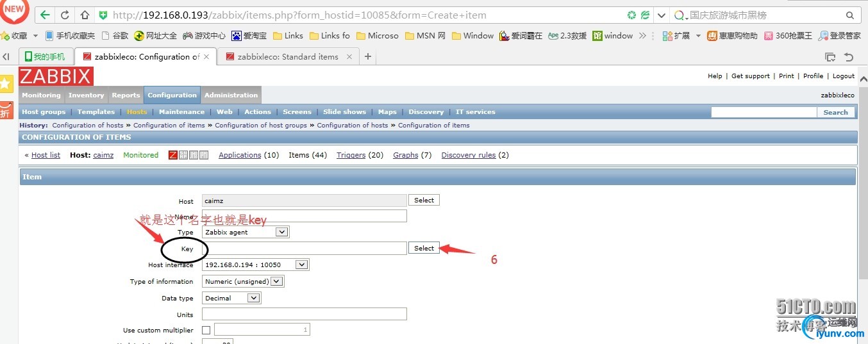Close the 'zabbixleco: Standard items' tab

[349, 56]
